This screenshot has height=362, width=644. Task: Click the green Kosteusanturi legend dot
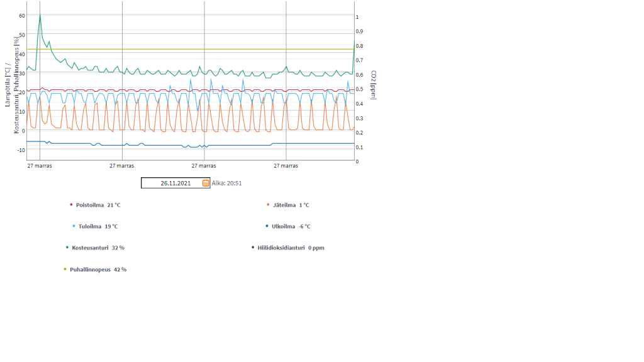[x=67, y=247]
